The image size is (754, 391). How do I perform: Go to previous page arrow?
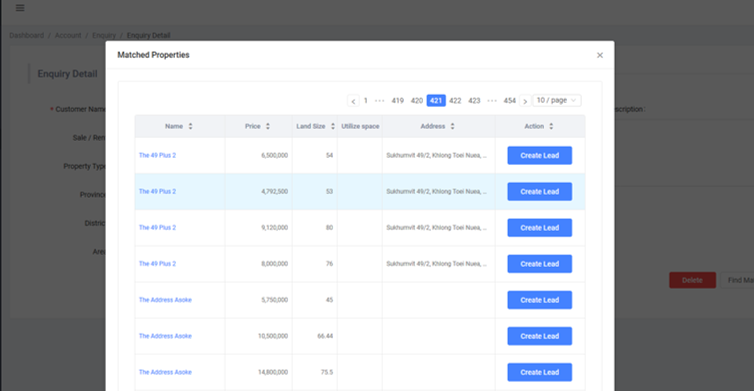click(x=353, y=101)
